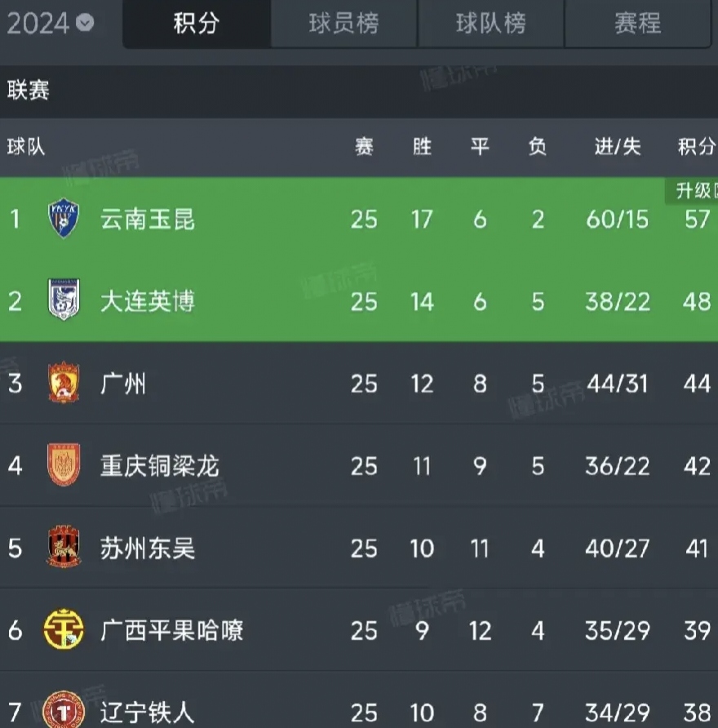
Task: Click the 重庆铜梁龙 club crest
Action: tap(61, 465)
